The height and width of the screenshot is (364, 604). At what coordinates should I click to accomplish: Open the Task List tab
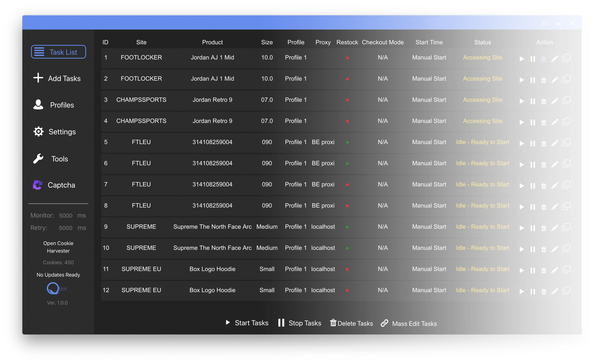[58, 52]
